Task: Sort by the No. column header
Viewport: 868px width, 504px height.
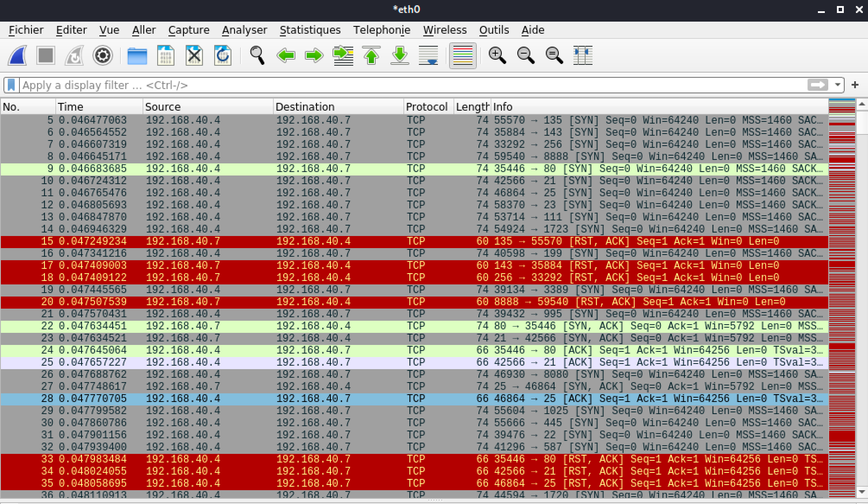Action: click(x=28, y=107)
